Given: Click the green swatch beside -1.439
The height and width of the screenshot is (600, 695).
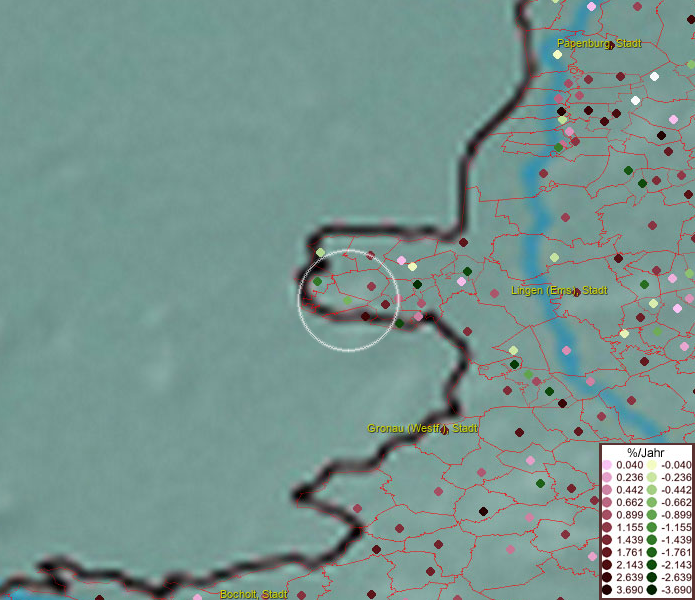Looking at the screenshot, I should click(x=652, y=540).
